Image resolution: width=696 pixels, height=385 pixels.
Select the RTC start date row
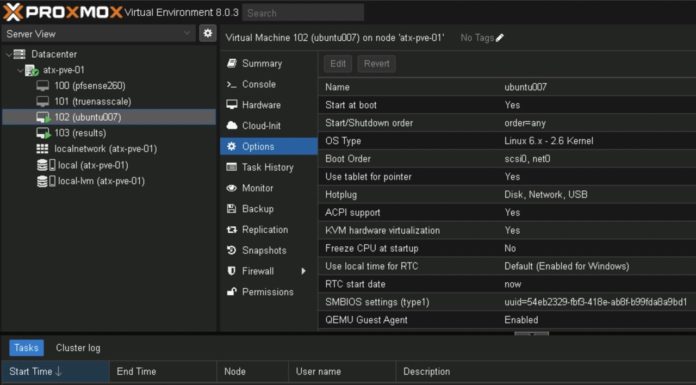point(507,284)
